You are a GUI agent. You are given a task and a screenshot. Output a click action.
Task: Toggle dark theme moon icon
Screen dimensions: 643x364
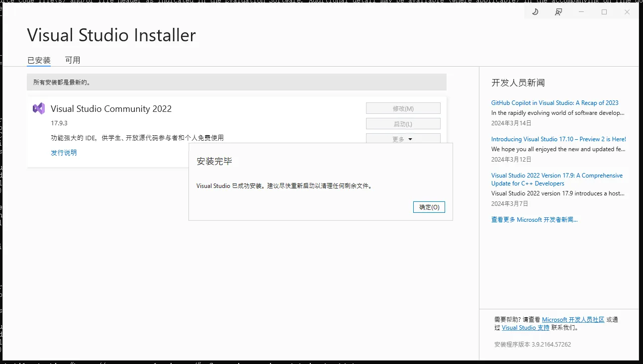click(535, 12)
